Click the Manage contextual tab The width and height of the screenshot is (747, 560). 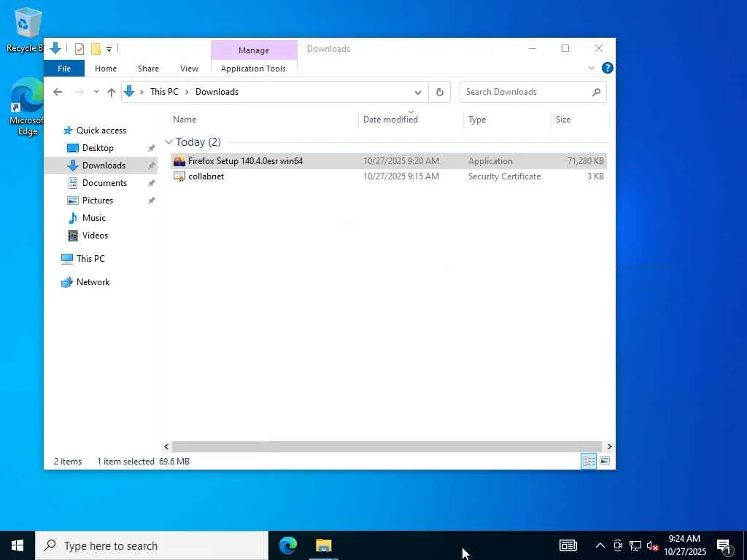254,50
